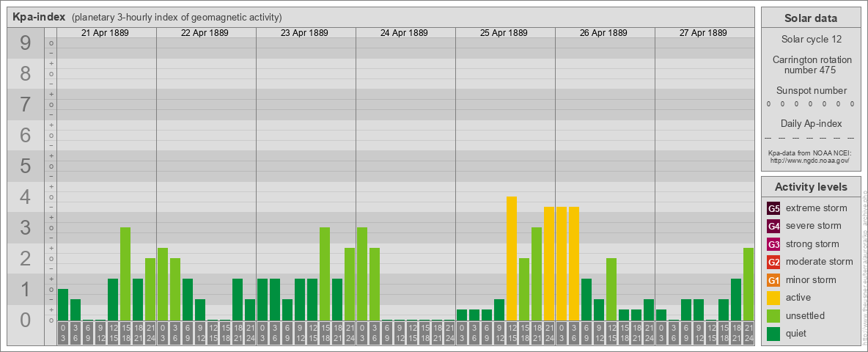This screenshot has width=868, height=352.
Task: Click the 'extreme storm' legend label
Action: pos(817,208)
